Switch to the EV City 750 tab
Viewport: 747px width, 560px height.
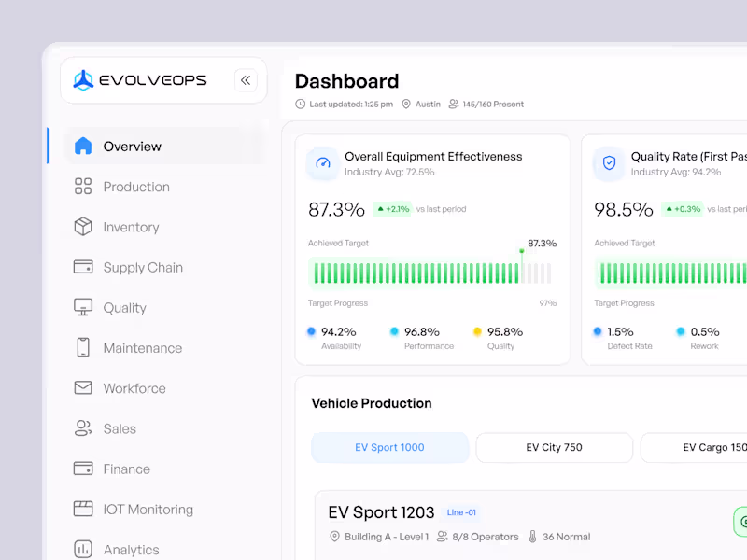pyautogui.click(x=554, y=447)
